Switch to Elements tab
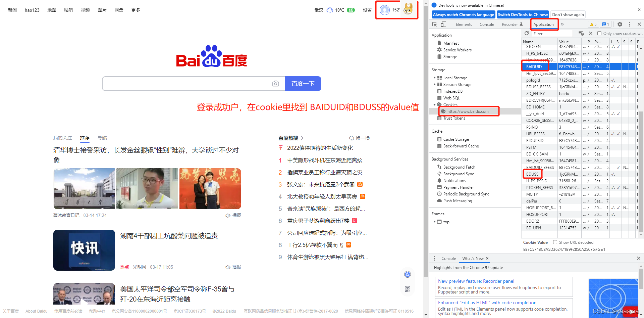Image resolution: width=644 pixels, height=318 pixels. point(464,24)
